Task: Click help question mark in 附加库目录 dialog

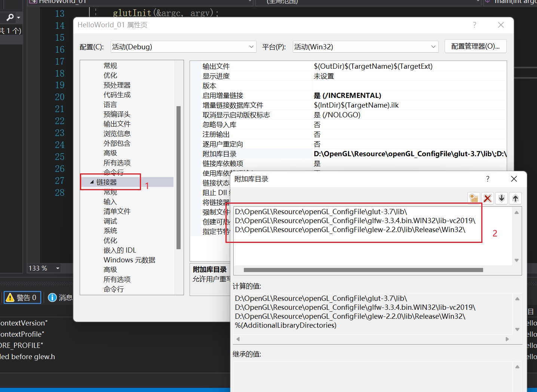Action: [x=488, y=179]
